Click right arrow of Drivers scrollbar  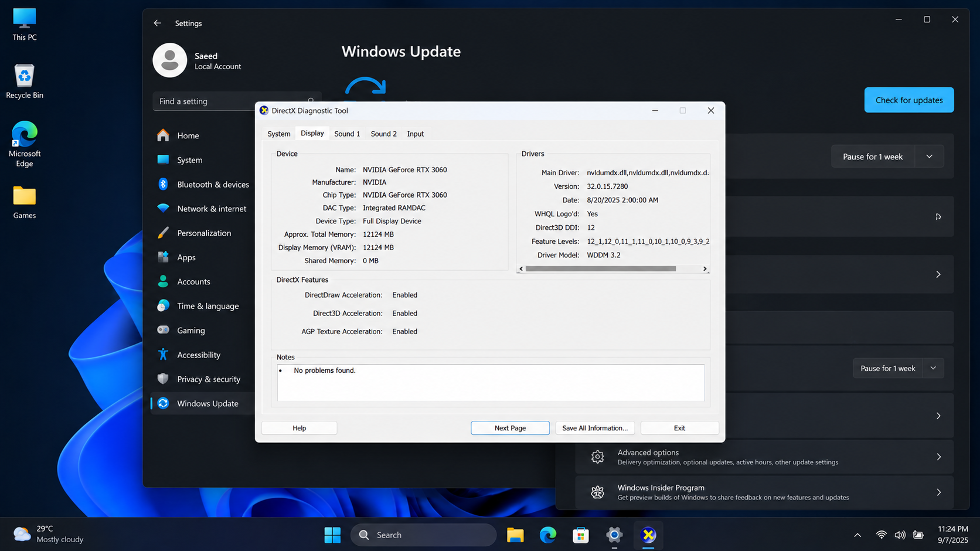pyautogui.click(x=705, y=269)
